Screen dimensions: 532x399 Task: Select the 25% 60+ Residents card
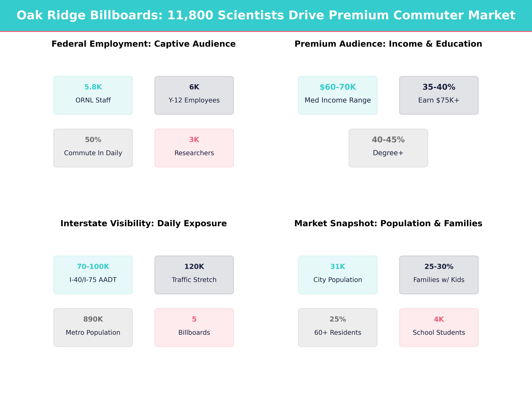(x=338, y=327)
